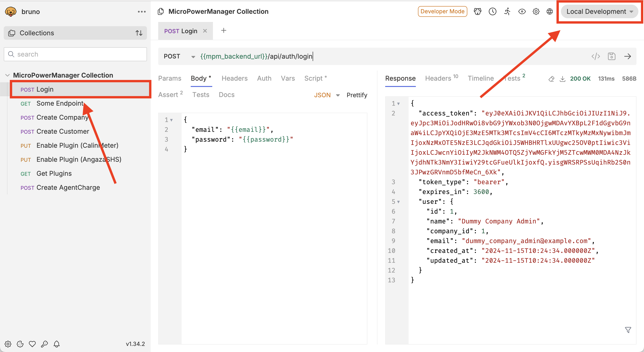Open the response Headers 10 tab
The height and width of the screenshot is (352, 644).
pos(442,78)
